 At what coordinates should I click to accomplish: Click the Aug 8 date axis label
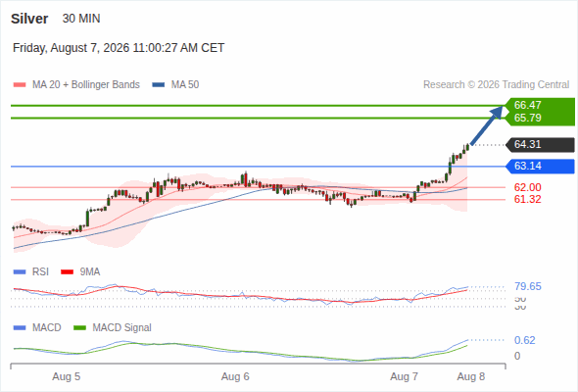pos(471,377)
